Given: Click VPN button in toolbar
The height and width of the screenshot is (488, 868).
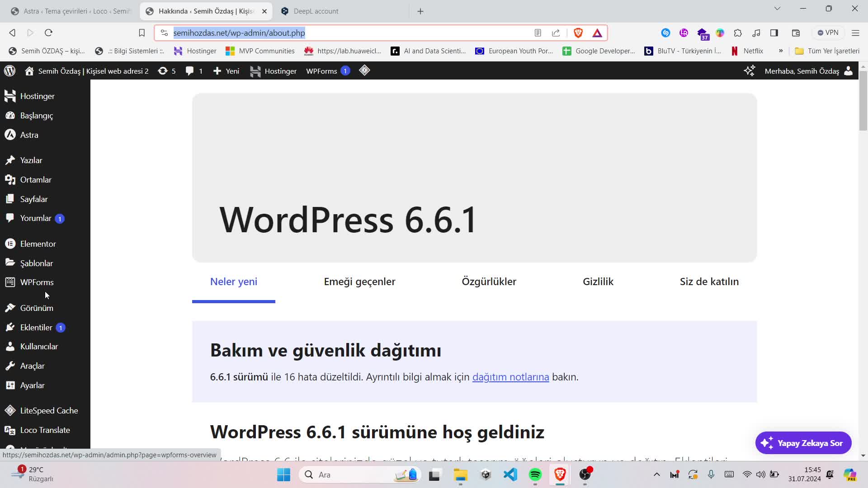Looking at the screenshot, I should pyautogui.click(x=828, y=33).
